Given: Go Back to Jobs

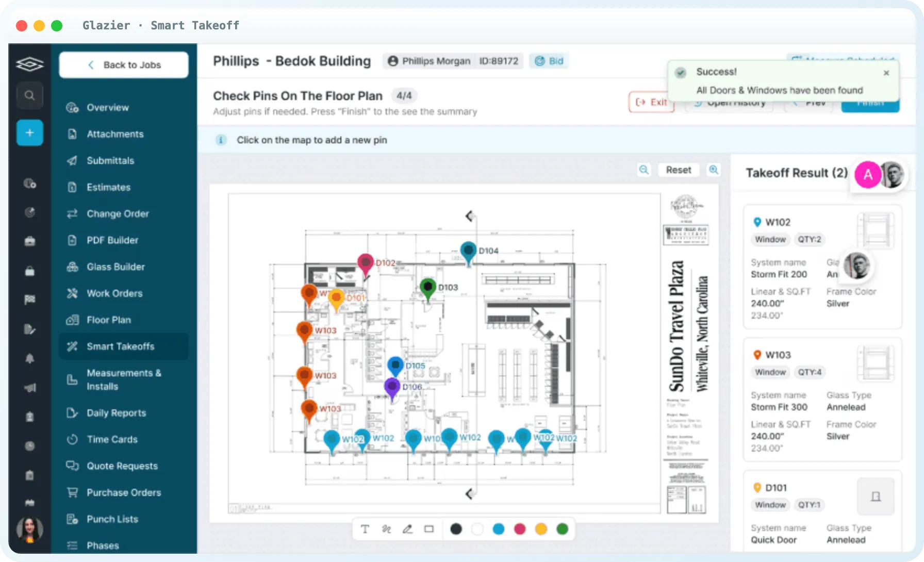Looking at the screenshot, I should pos(124,65).
